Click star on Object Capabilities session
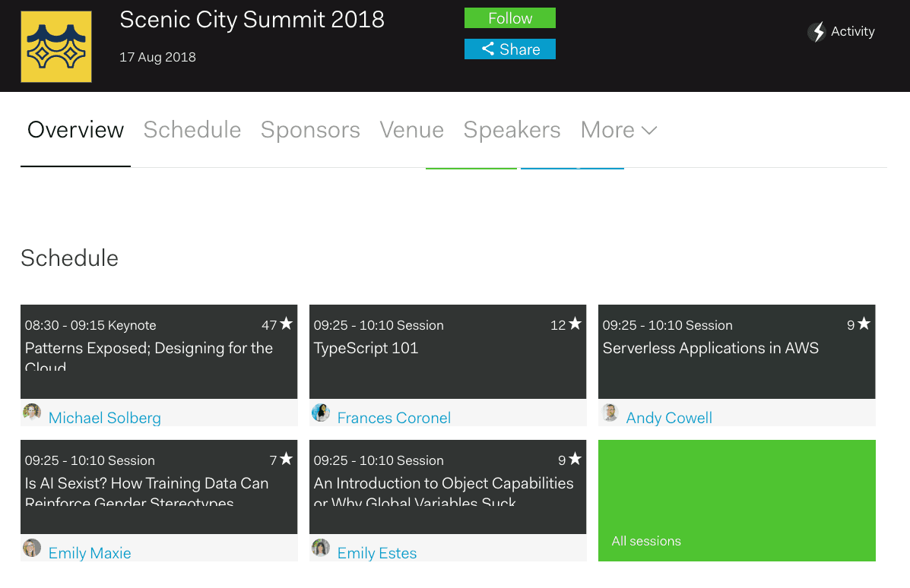910x588 pixels. pyautogui.click(x=575, y=460)
